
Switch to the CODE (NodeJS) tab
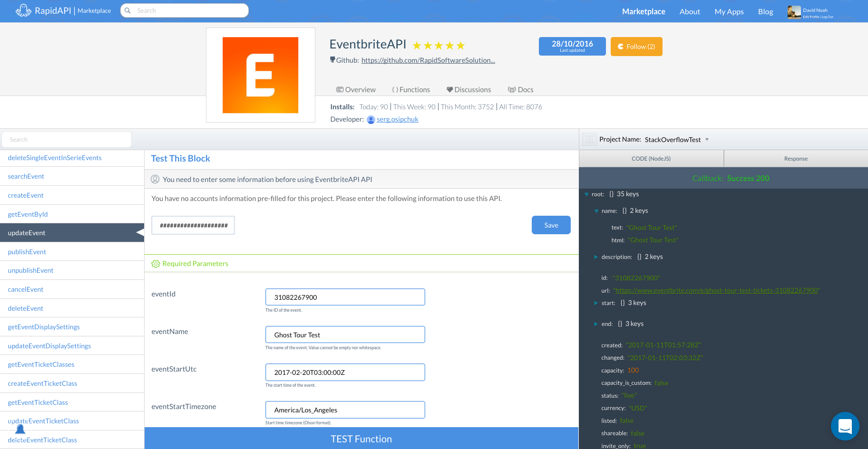click(651, 159)
